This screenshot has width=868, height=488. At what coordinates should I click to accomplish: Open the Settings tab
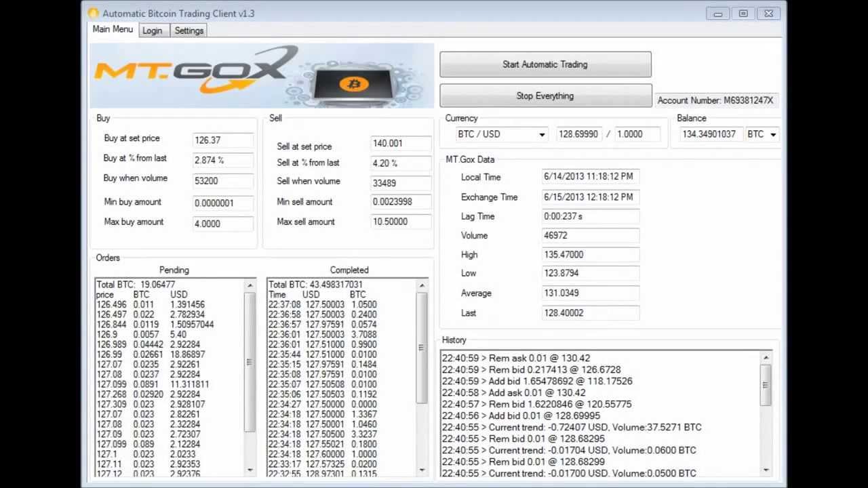[189, 30]
